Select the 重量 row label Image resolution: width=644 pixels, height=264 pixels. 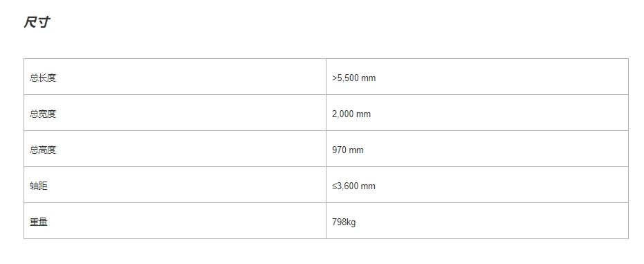coord(39,222)
